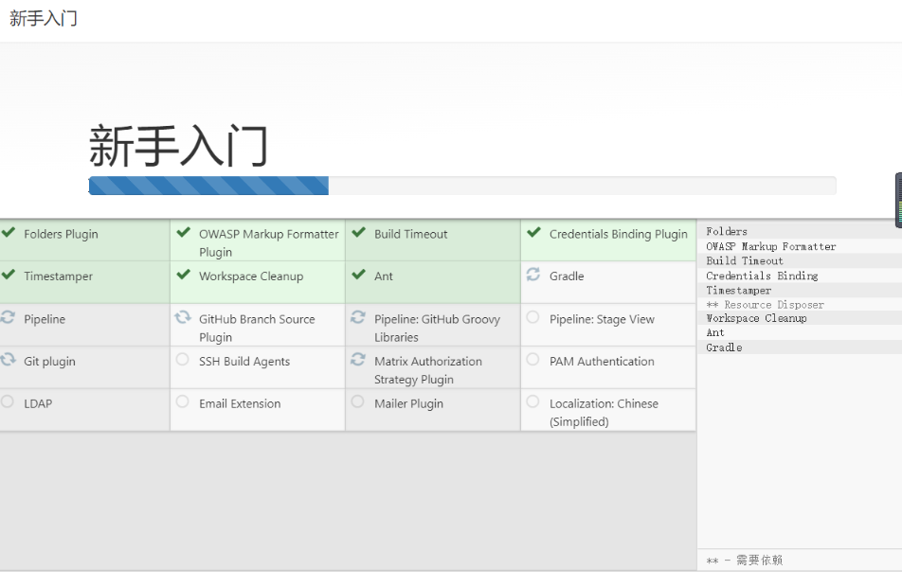Select the Gradle label in the plugin grid
The image size is (902, 588).
(x=567, y=276)
